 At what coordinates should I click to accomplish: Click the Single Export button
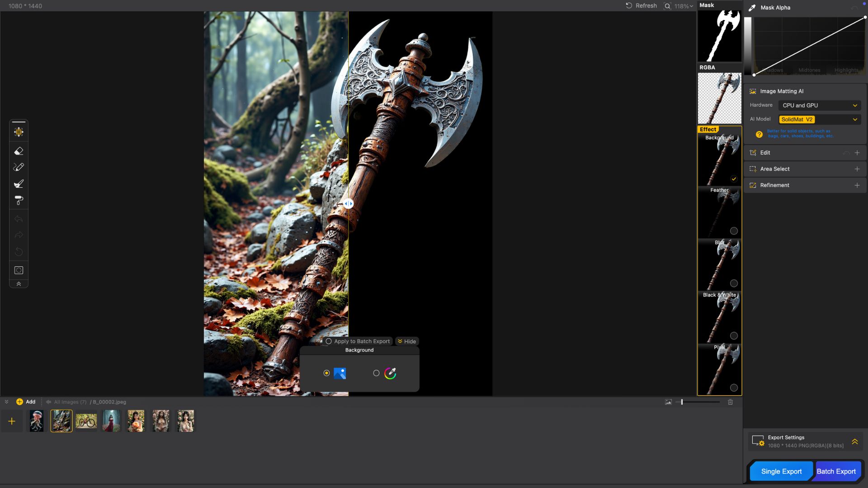click(x=781, y=471)
